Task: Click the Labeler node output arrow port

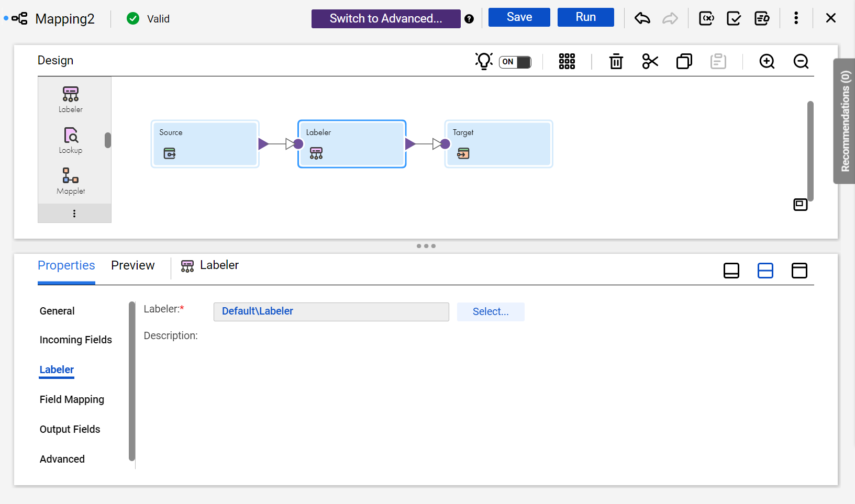Action: pos(410,144)
